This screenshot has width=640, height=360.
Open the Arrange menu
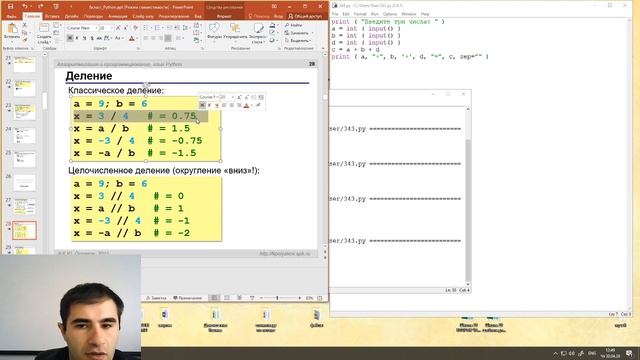click(x=235, y=33)
